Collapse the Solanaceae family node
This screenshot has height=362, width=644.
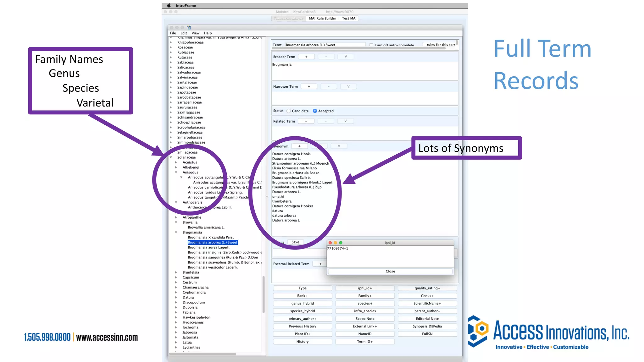(171, 157)
